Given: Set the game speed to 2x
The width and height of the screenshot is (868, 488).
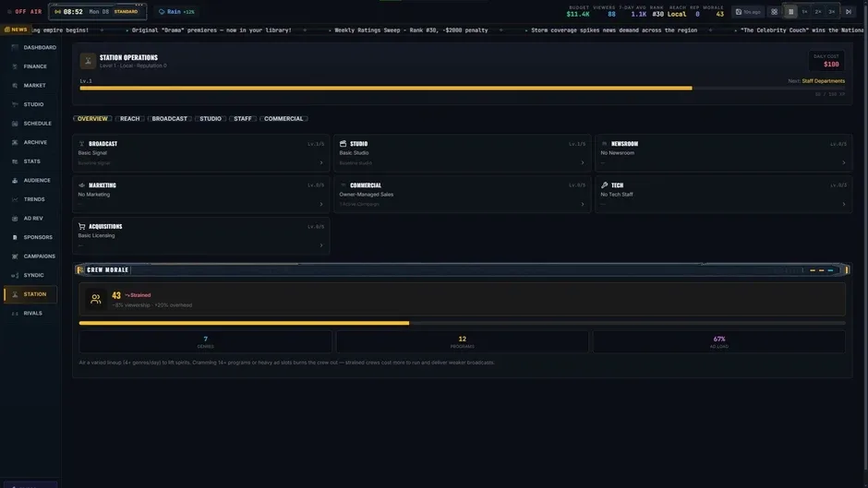Looking at the screenshot, I should [817, 12].
